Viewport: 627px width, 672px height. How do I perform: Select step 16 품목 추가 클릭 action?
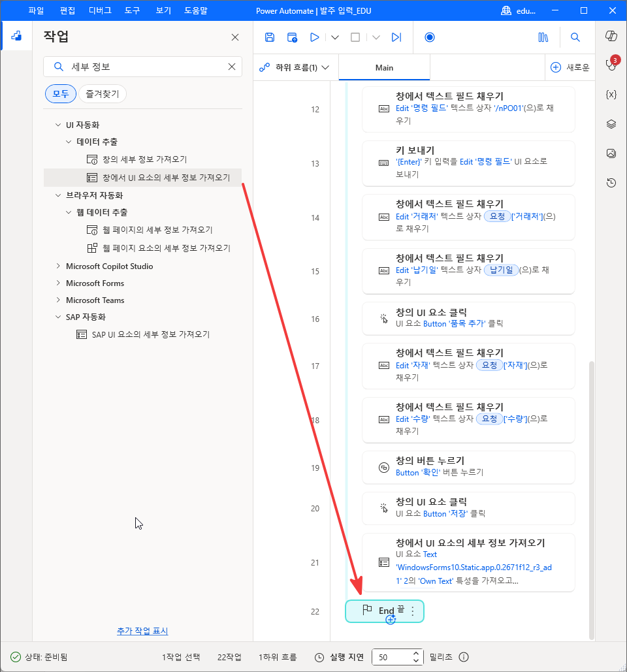pyautogui.click(x=468, y=319)
